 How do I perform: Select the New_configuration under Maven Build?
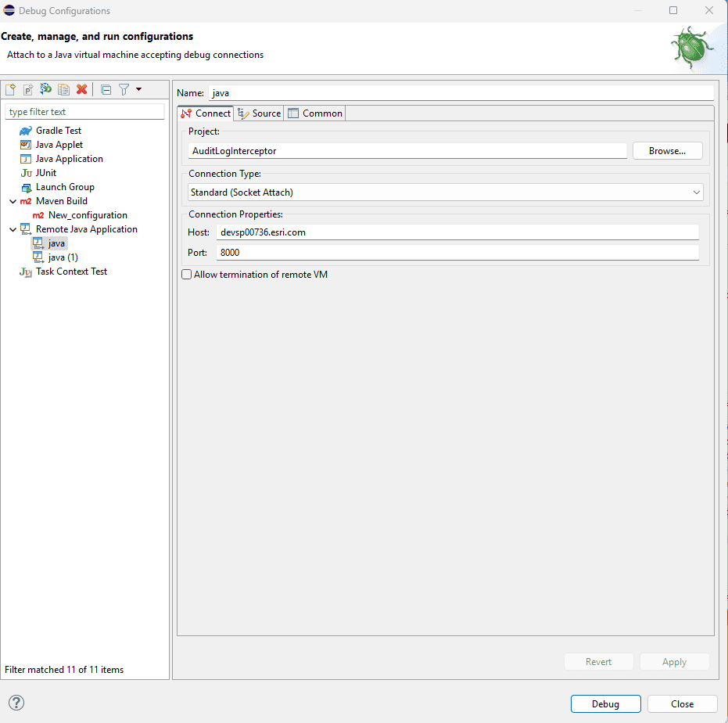tap(88, 214)
